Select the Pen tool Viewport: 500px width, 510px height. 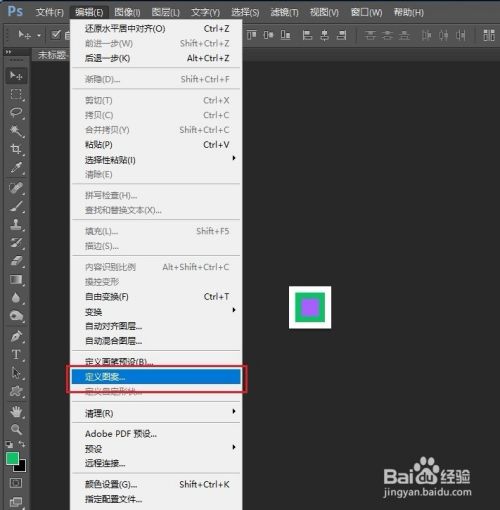[x=16, y=336]
